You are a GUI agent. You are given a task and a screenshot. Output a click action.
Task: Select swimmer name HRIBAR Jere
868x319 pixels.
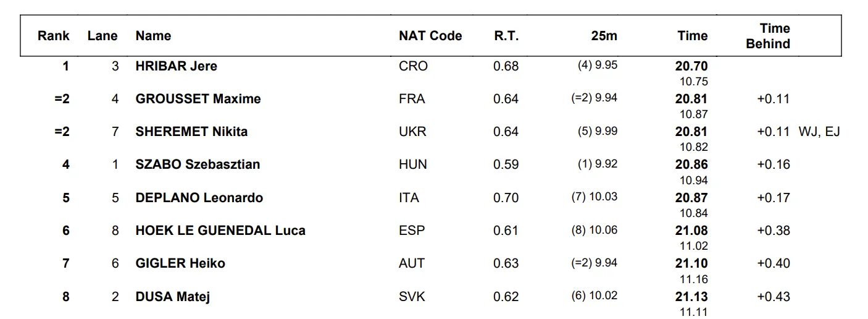176,66
